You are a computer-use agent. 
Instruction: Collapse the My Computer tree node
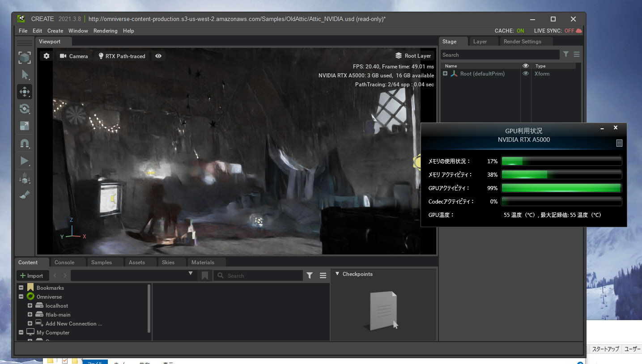point(21,332)
